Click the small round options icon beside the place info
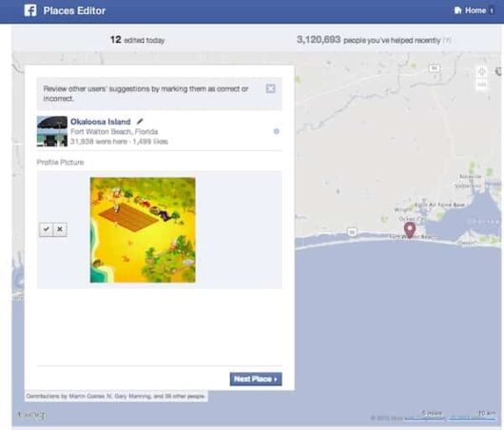This screenshot has height=430, width=504. (x=276, y=131)
